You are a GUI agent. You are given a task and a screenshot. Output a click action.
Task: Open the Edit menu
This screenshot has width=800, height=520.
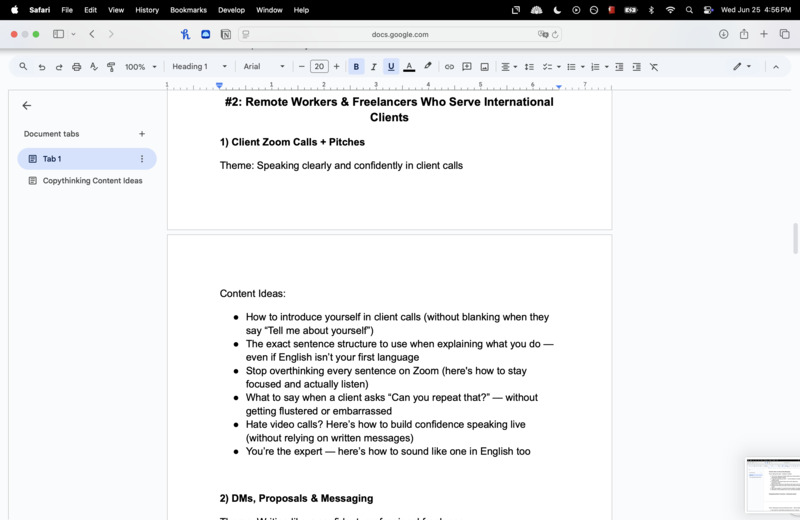tap(90, 10)
